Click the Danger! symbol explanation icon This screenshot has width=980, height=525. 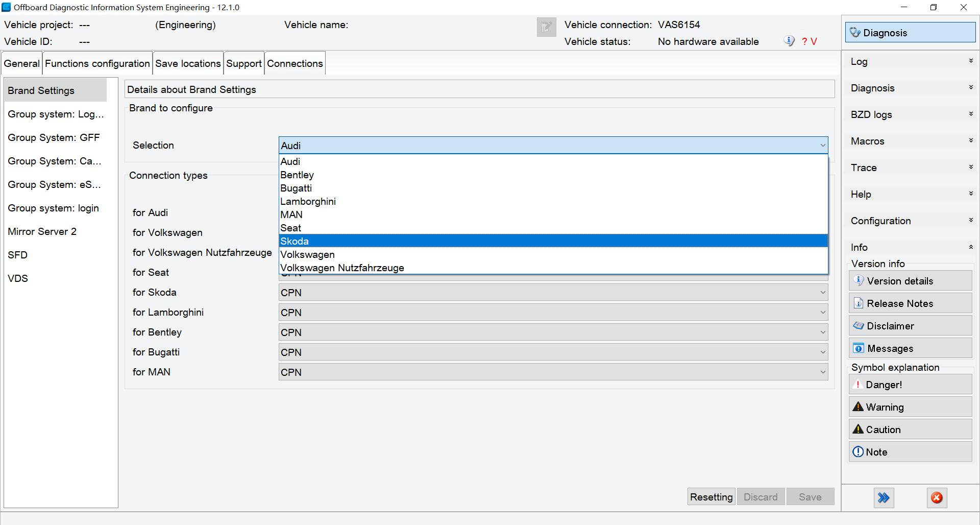pyautogui.click(x=858, y=385)
